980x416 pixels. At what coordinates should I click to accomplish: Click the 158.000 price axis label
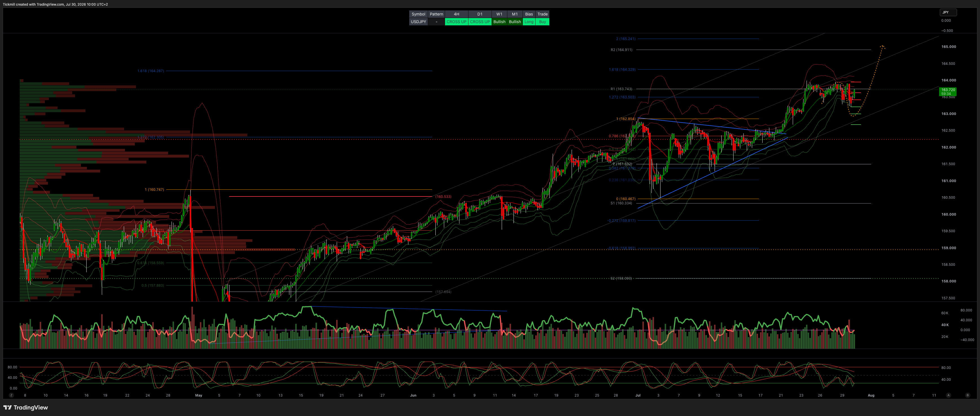coord(948,281)
